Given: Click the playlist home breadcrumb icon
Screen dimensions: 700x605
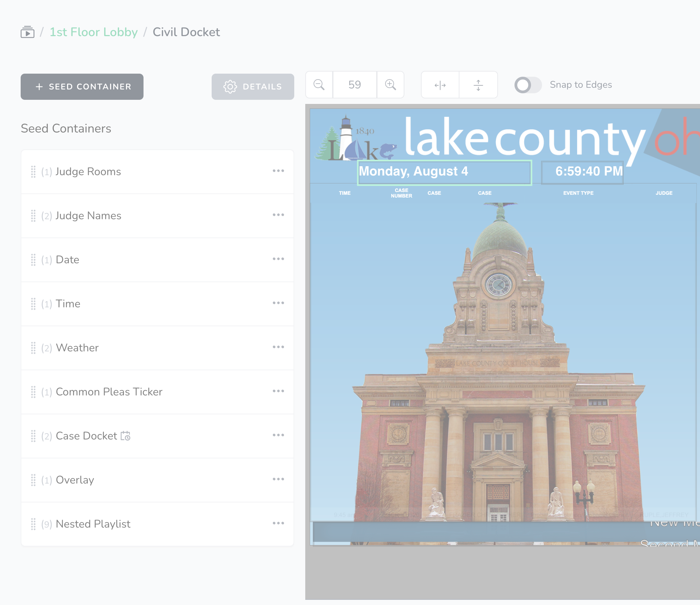Looking at the screenshot, I should (28, 32).
